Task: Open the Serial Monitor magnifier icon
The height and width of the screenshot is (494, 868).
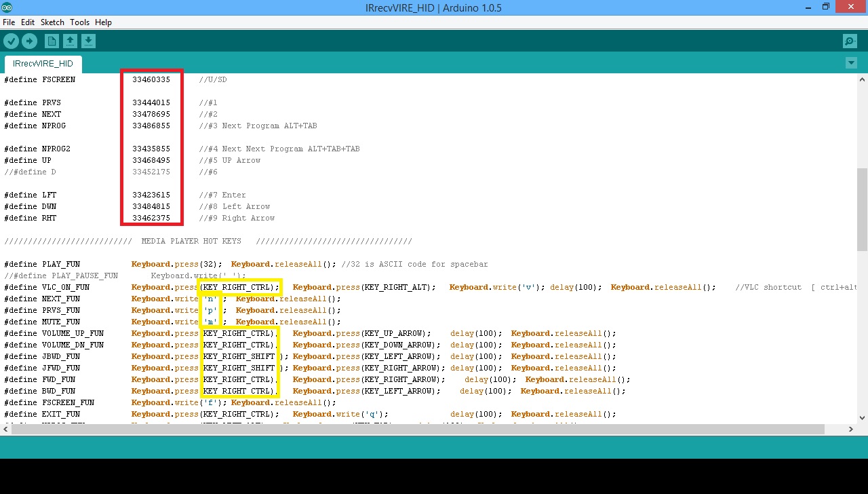Action: pos(849,41)
